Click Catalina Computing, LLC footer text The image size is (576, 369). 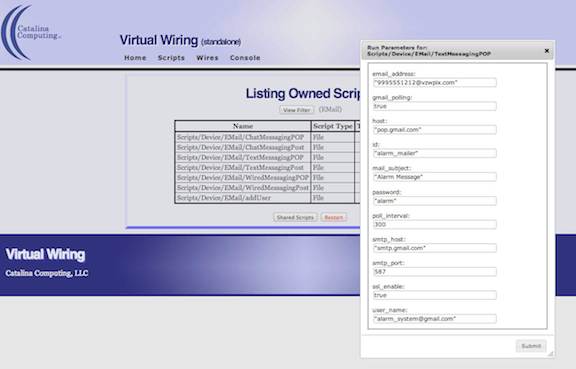click(x=47, y=273)
